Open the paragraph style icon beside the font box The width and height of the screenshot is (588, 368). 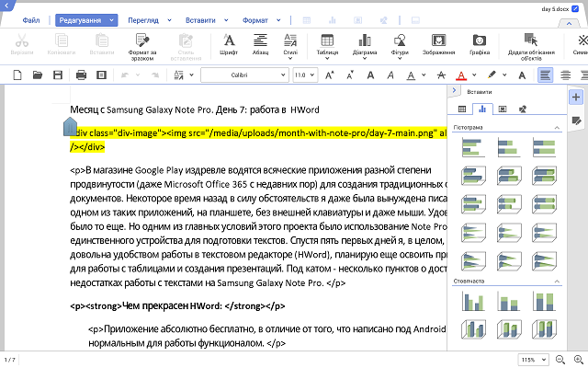tap(179, 75)
